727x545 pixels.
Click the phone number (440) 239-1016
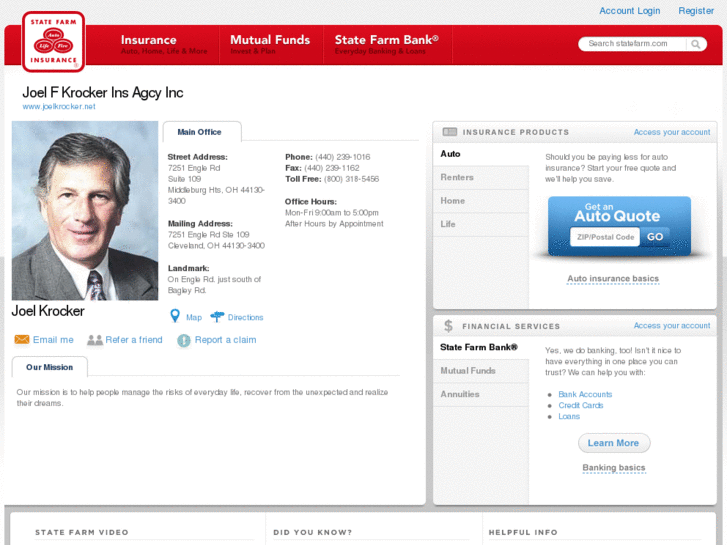point(343,157)
